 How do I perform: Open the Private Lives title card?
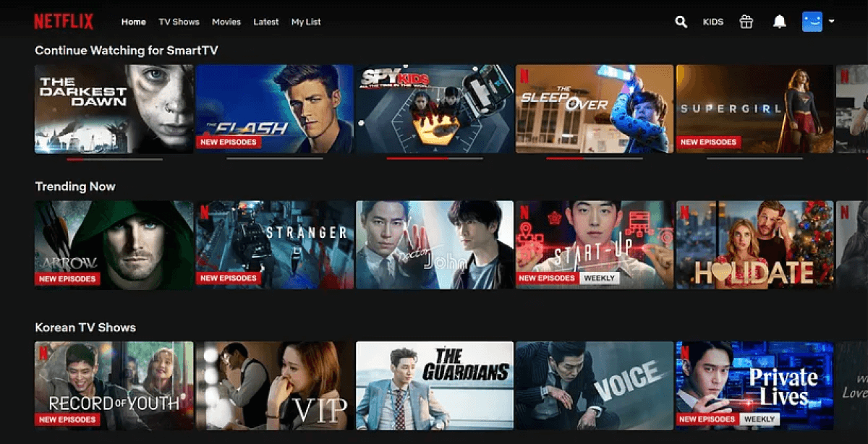[x=754, y=385]
